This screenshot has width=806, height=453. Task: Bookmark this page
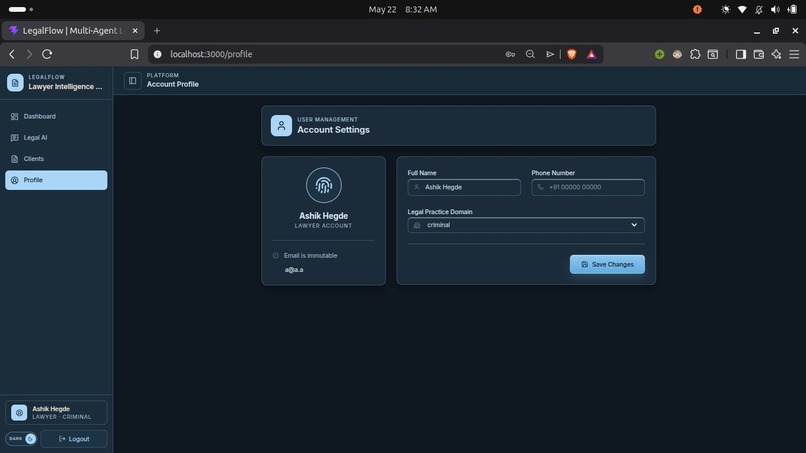point(134,54)
